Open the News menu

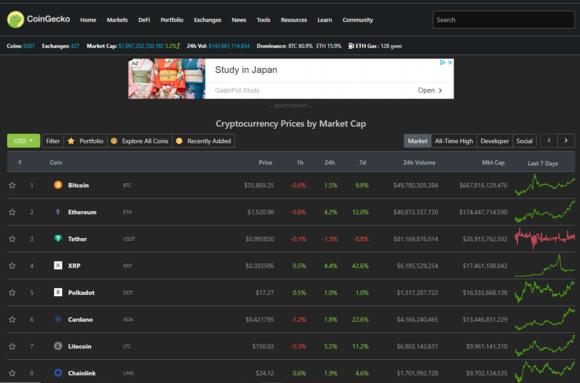tap(239, 20)
